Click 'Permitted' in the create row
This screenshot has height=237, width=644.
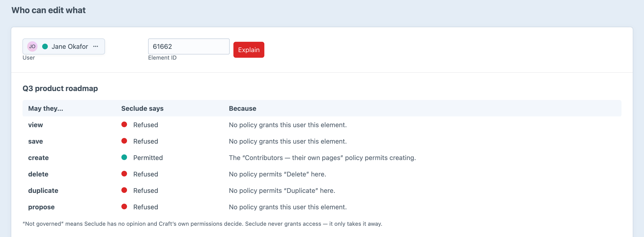(148, 158)
